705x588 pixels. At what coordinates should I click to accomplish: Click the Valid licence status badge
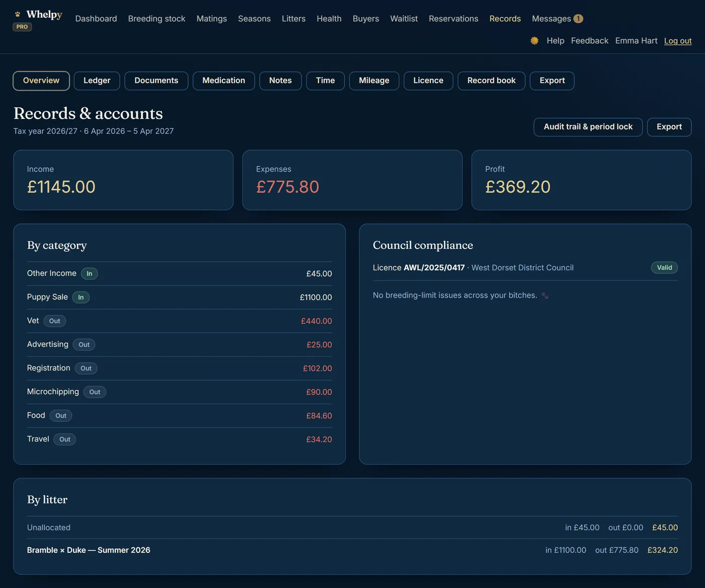tap(664, 268)
